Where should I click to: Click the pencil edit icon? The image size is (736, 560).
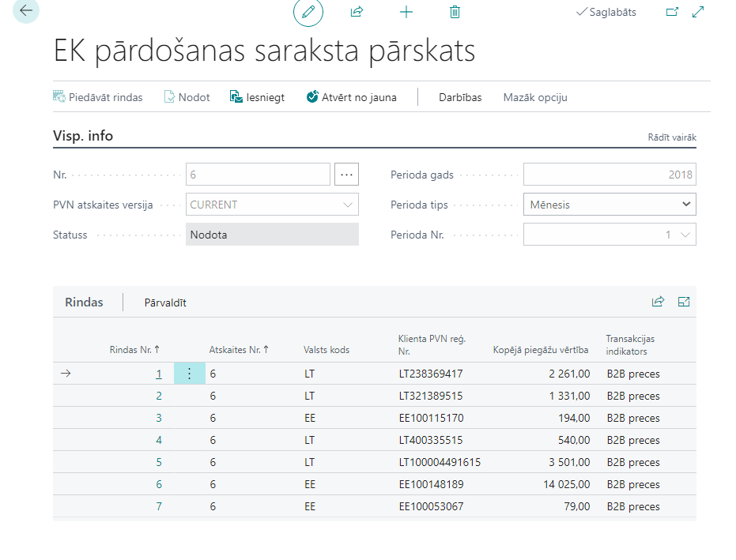pyautogui.click(x=308, y=12)
